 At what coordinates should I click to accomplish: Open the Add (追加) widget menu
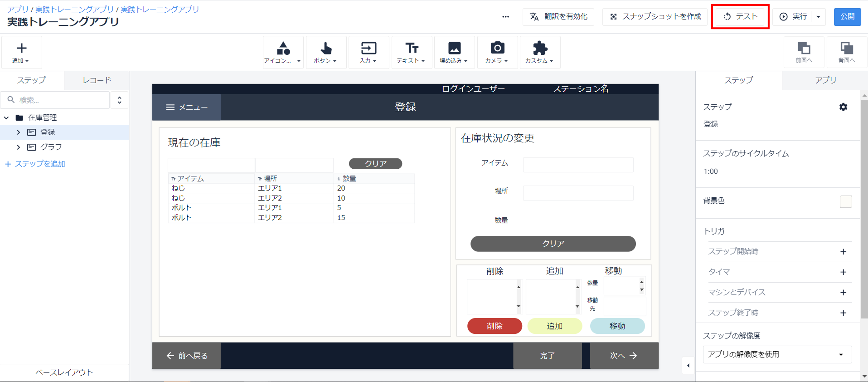[22, 52]
